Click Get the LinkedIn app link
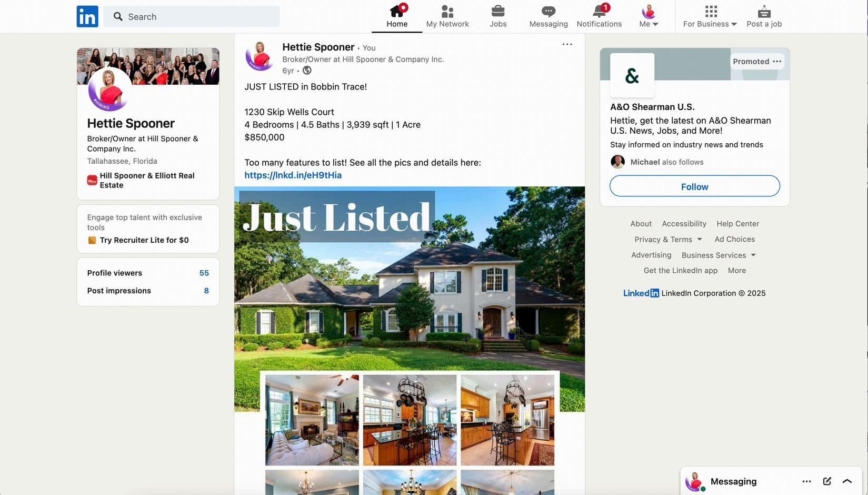Image resolution: width=868 pixels, height=495 pixels. [681, 271]
